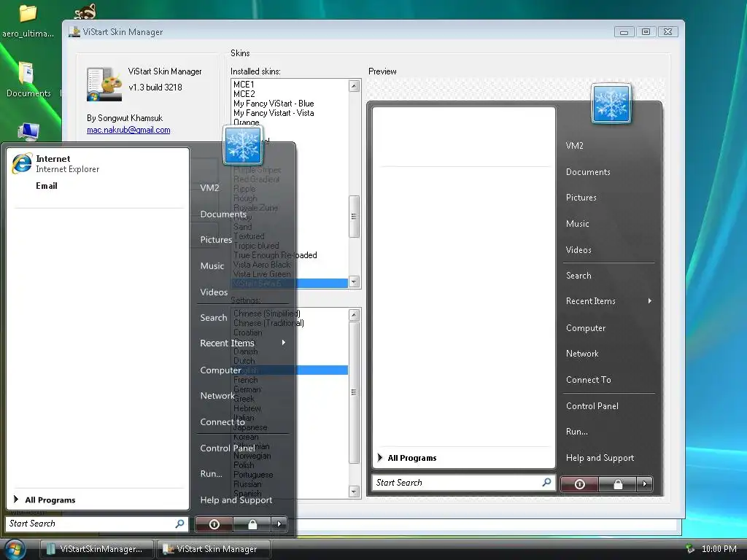Click the snowflake avatar in the Preview pane

(x=611, y=104)
